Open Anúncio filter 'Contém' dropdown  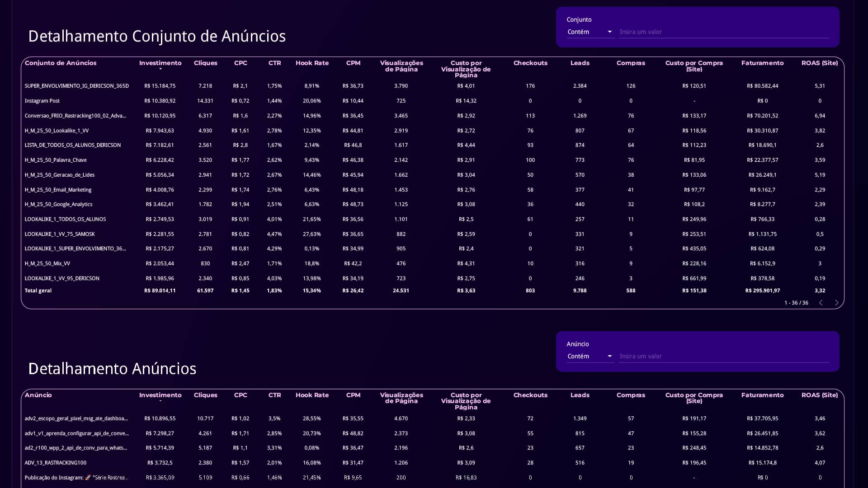590,357
